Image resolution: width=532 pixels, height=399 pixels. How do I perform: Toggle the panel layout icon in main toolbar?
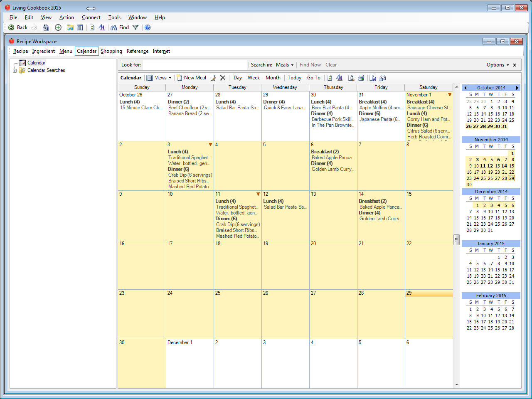tap(80, 27)
